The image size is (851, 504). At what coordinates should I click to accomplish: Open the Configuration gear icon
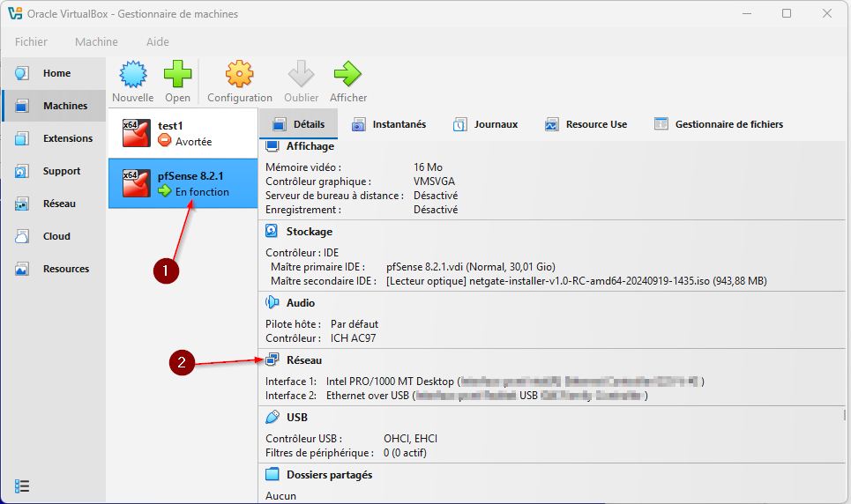click(x=240, y=75)
